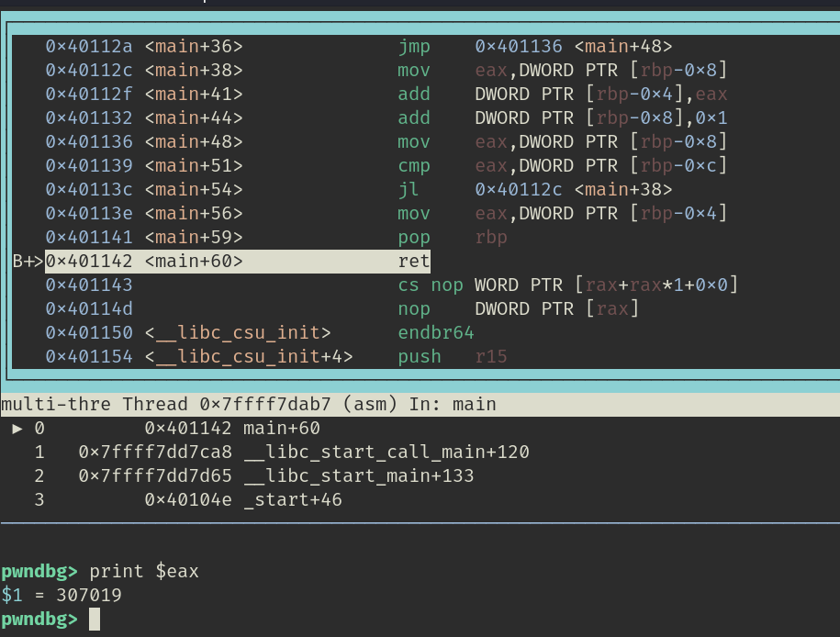
Task: Click the 'print $eax' command text
Action: point(144,571)
